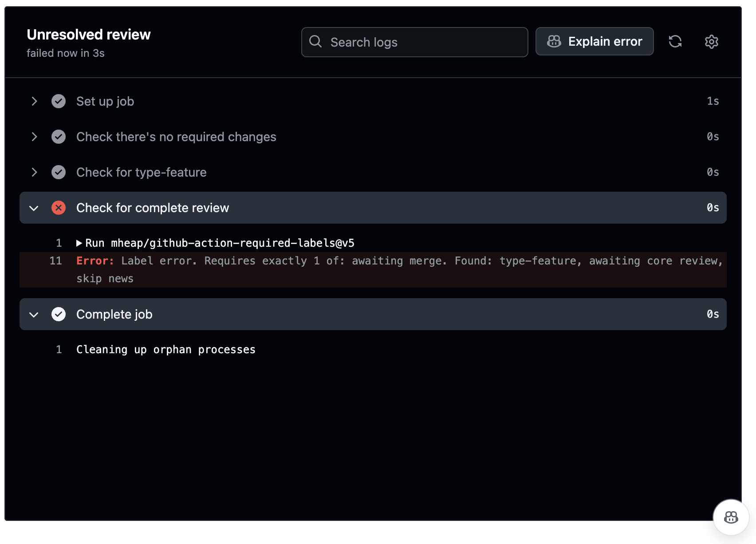
Task: Click the Copilot chat icon at bottom right
Action: coord(731,517)
